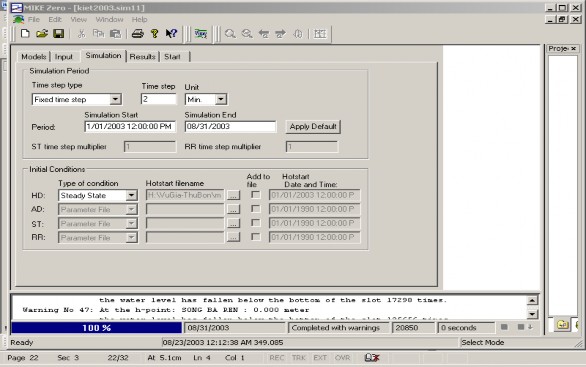
Task: Select the Simulation tab
Action: click(104, 56)
